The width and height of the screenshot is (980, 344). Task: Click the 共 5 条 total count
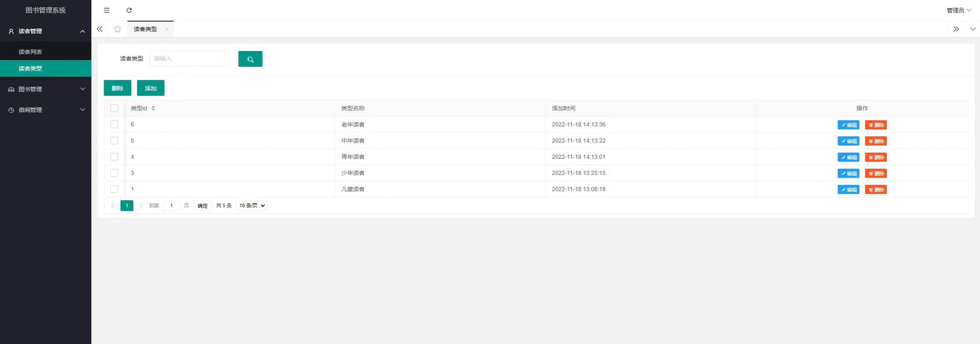pyautogui.click(x=224, y=206)
